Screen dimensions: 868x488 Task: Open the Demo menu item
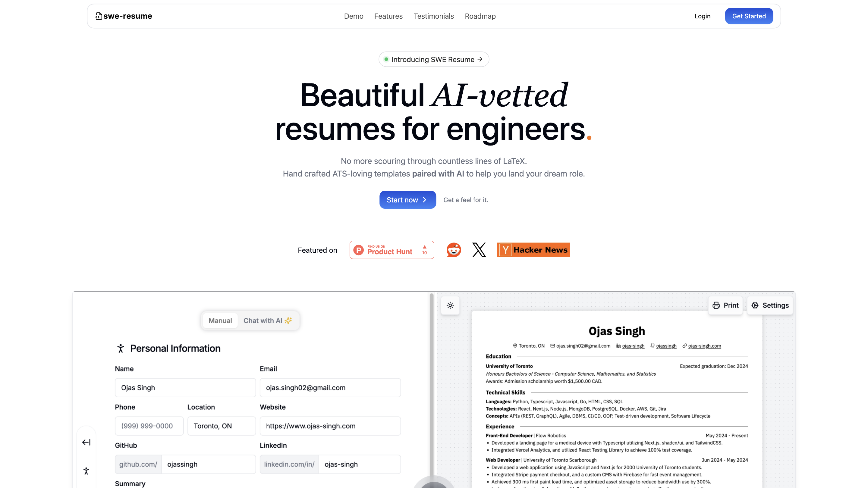pos(354,16)
